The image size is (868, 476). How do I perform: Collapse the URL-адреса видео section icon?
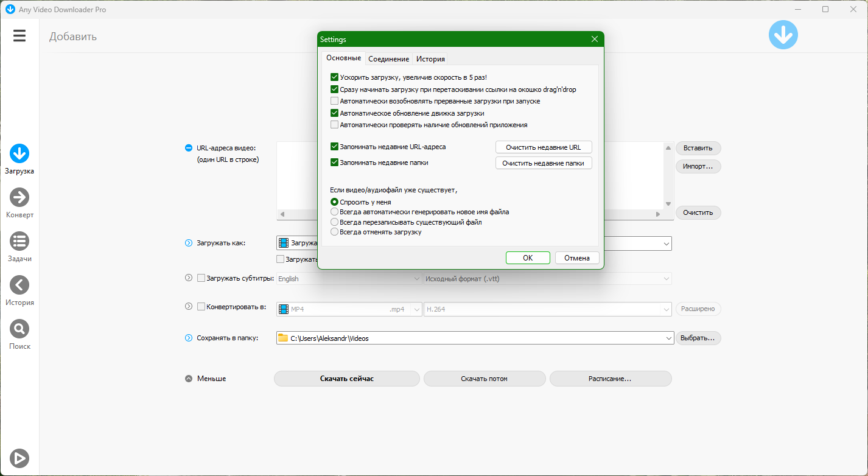point(188,148)
